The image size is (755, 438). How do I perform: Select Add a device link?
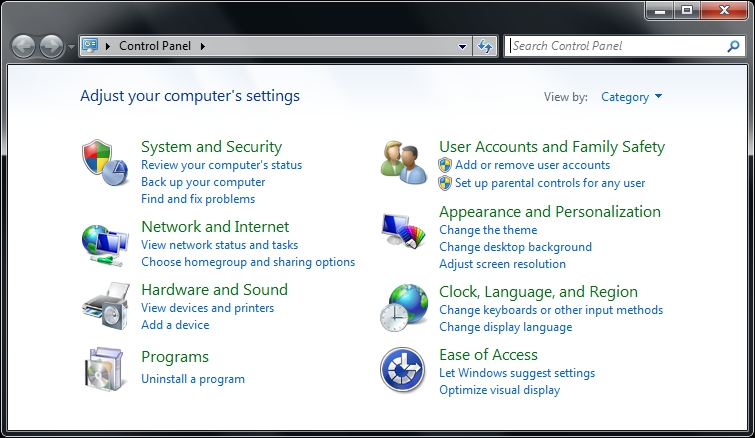(175, 325)
